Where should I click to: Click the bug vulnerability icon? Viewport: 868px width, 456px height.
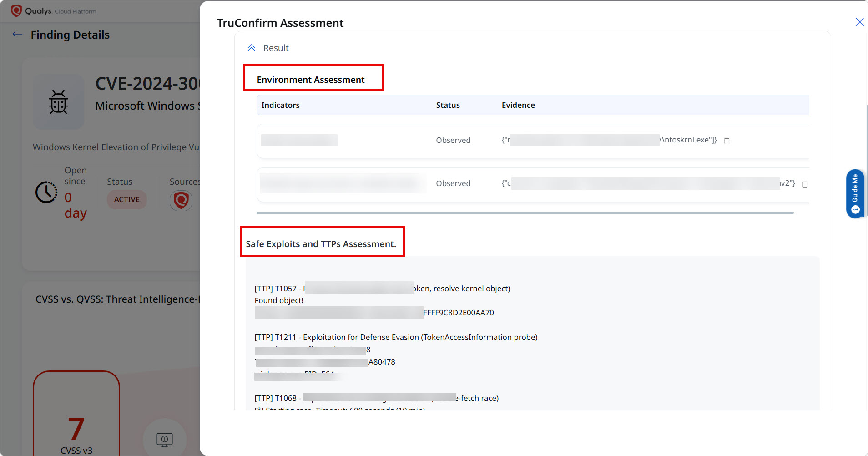59,102
